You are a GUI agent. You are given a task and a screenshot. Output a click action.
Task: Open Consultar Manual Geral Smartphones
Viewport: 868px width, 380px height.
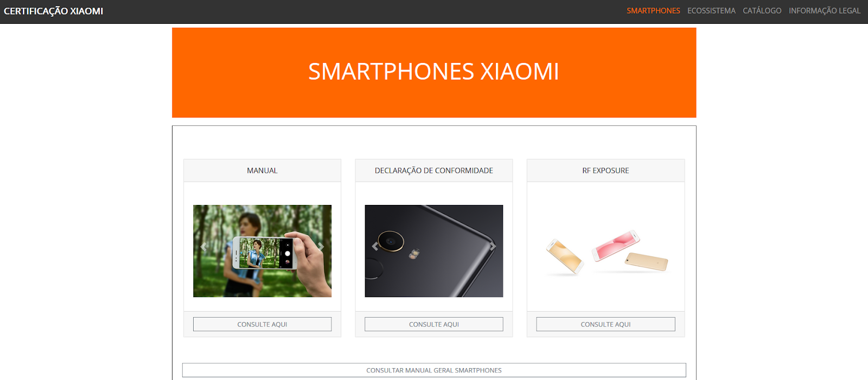[434, 370]
